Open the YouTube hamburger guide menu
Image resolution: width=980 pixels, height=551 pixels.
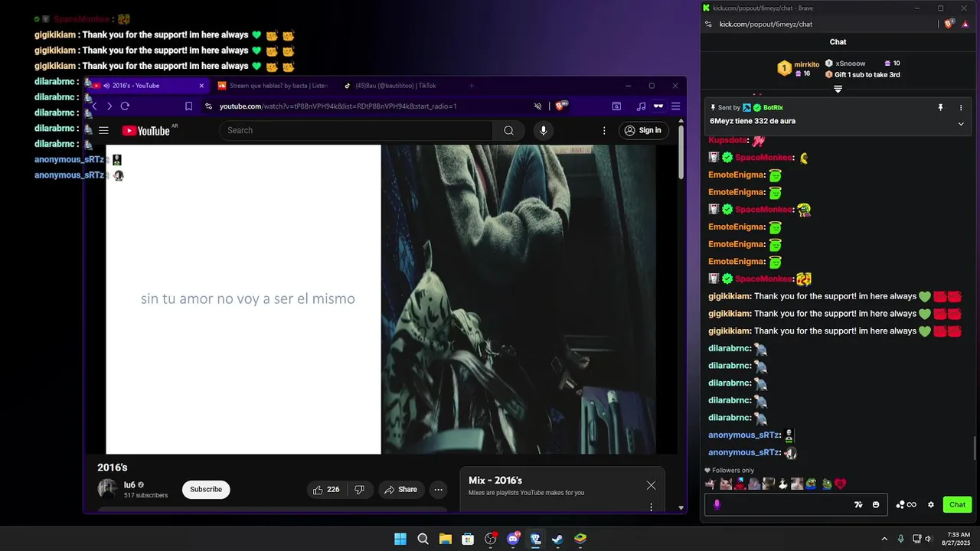tap(103, 131)
